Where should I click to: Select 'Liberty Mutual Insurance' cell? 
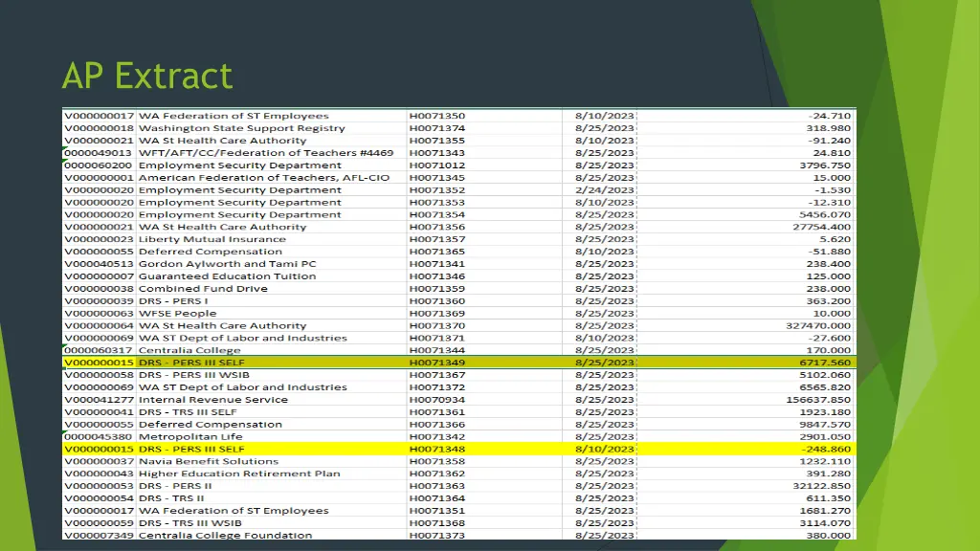212,239
